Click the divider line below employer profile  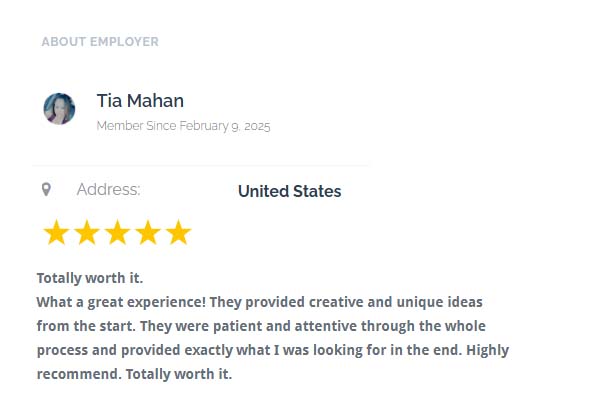(200, 166)
